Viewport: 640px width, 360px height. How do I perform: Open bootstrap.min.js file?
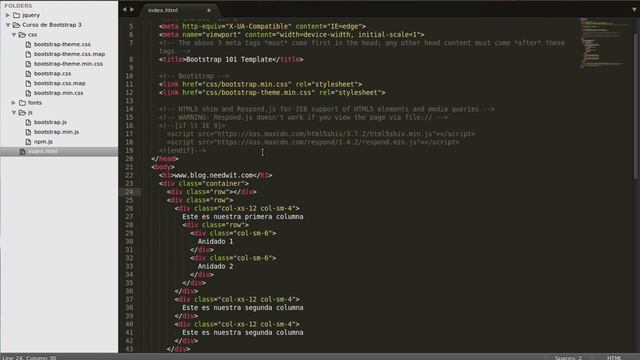point(56,132)
